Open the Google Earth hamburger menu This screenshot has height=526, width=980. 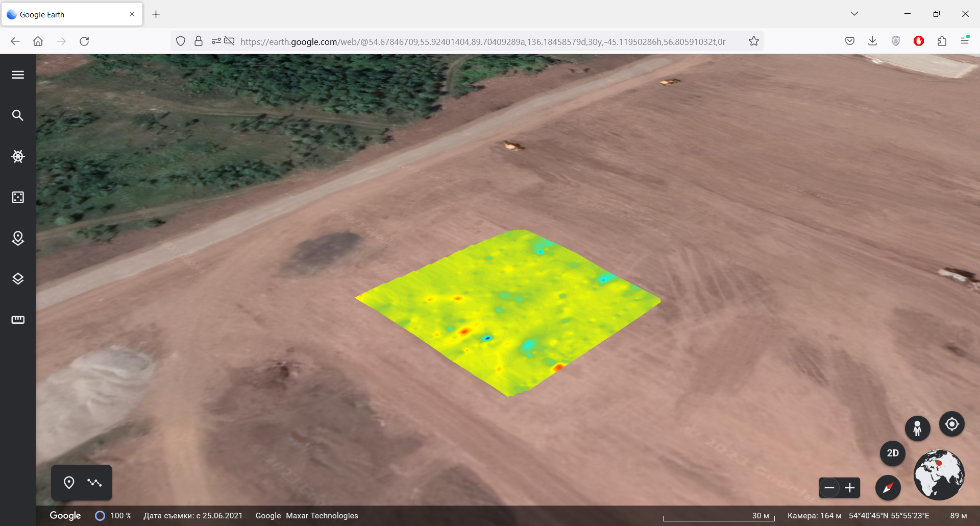tap(18, 75)
